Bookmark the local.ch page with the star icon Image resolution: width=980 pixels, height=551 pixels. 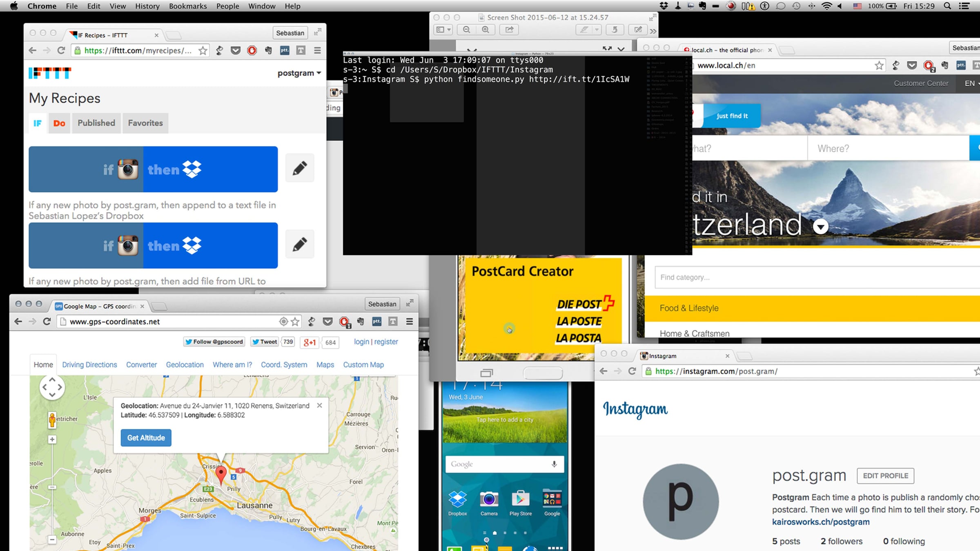coord(879,65)
